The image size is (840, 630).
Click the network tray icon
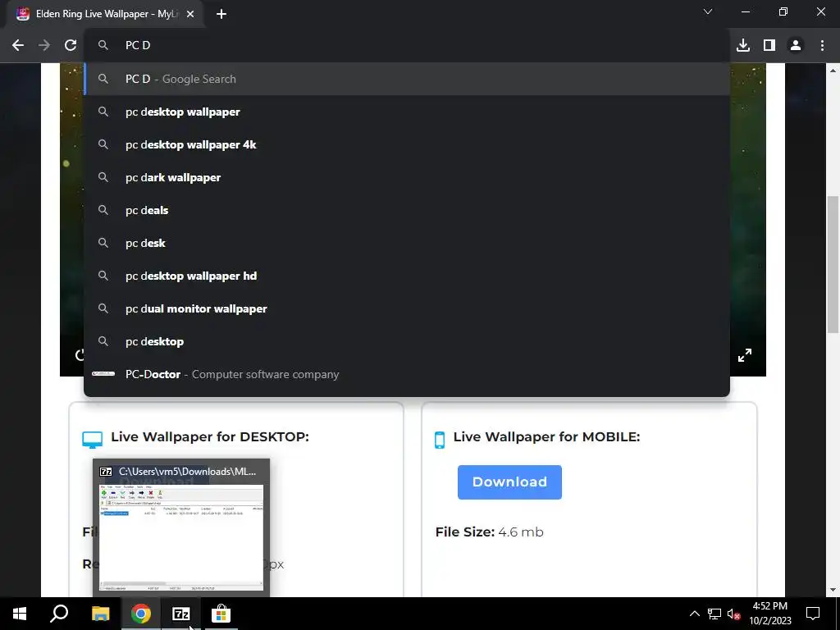714,614
